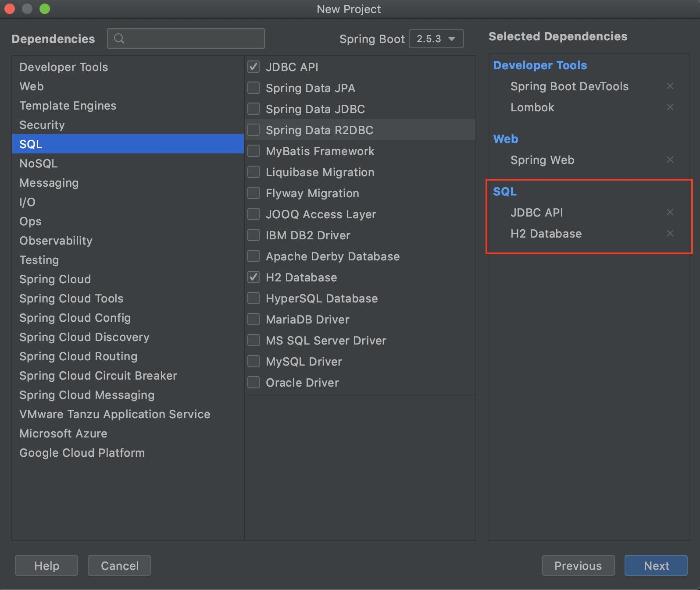The image size is (700, 590).
Task: Click the SQL heading in Selected Dependencies
Action: 505,191
